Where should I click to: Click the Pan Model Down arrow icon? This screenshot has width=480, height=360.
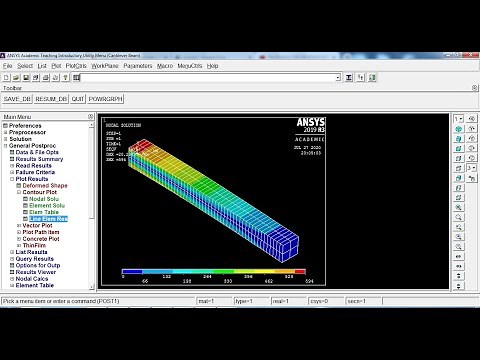pos(459,286)
